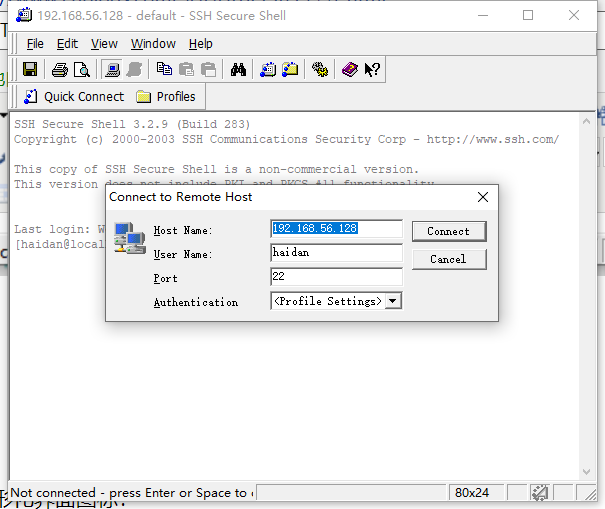Open the Edit menu
Screen dimensions: 605x509
pyautogui.click(x=67, y=44)
